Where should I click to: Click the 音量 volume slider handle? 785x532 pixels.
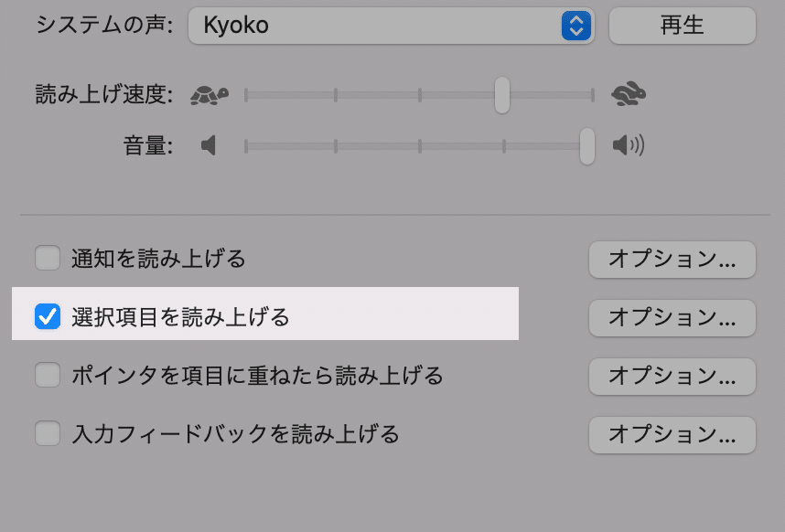pos(587,146)
